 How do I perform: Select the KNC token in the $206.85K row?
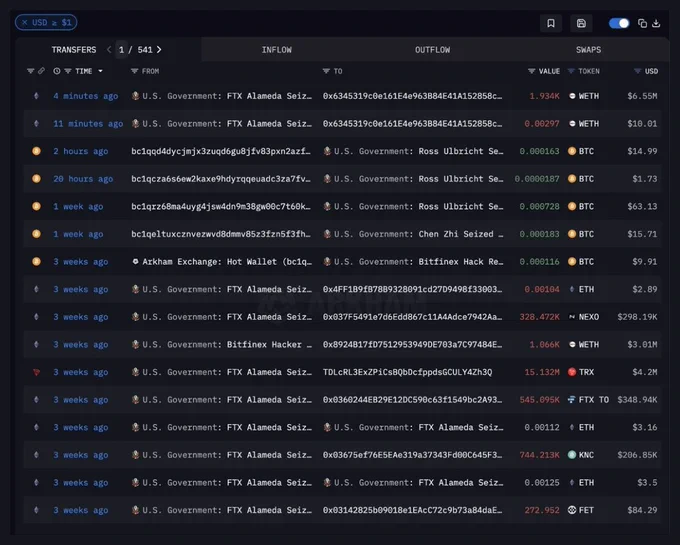581,455
